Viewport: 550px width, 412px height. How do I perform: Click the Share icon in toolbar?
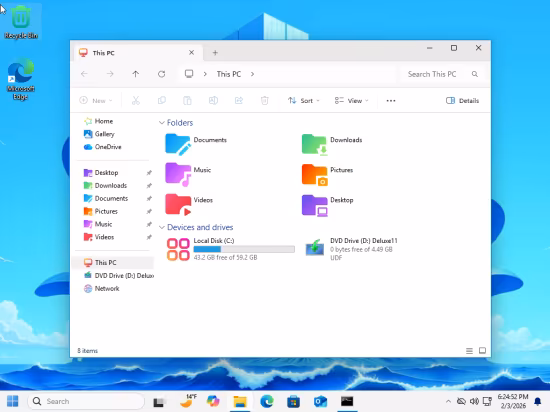pos(239,101)
